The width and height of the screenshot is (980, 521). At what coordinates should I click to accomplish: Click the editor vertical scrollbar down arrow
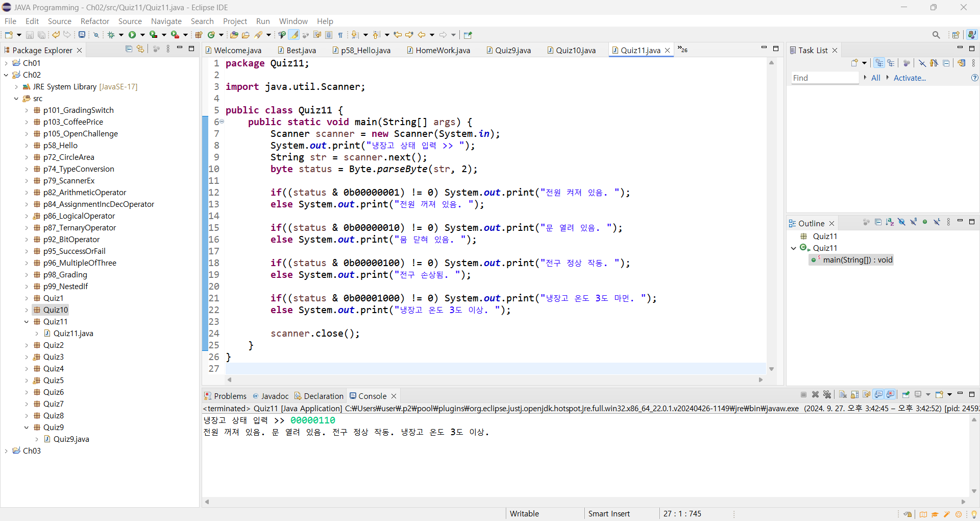[x=771, y=369]
